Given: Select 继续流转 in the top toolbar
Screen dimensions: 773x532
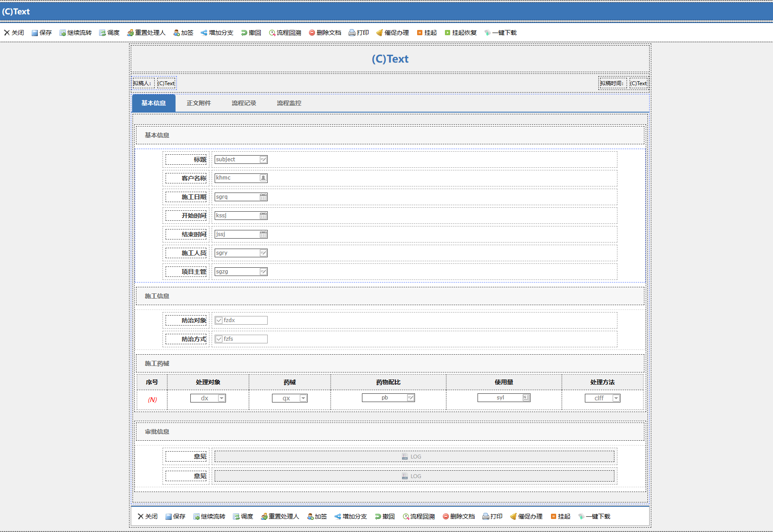Looking at the screenshot, I should 76,33.
